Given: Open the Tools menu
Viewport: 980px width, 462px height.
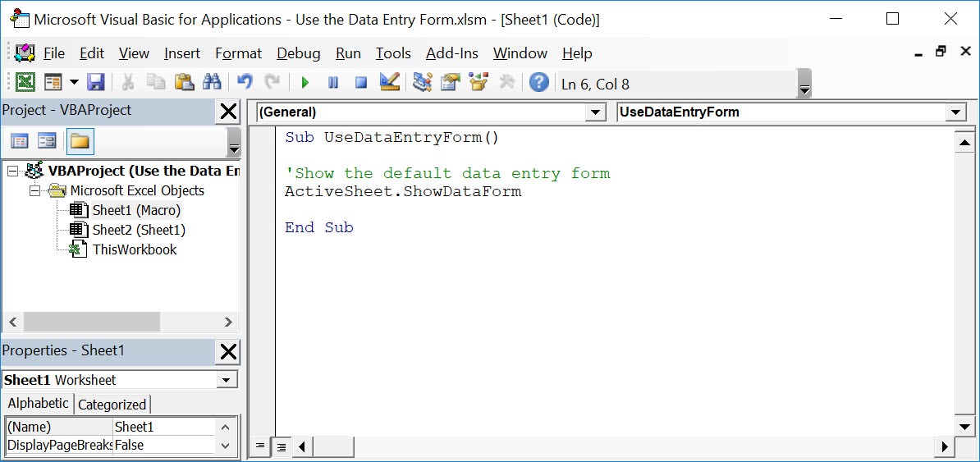Looking at the screenshot, I should click(x=393, y=54).
